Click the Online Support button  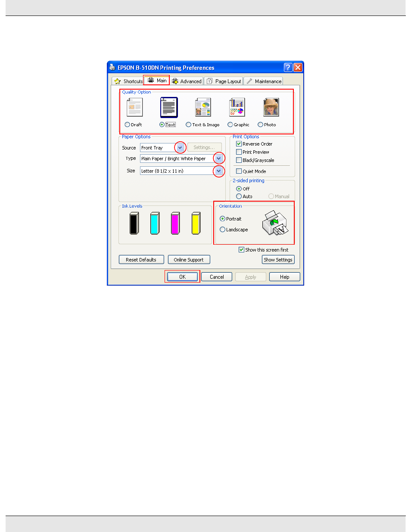(x=189, y=260)
